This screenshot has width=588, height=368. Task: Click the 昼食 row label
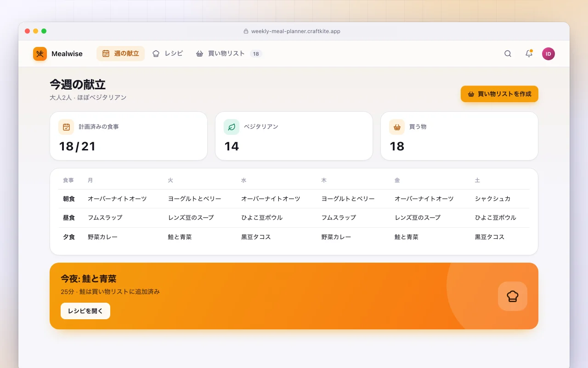click(69, 218)
